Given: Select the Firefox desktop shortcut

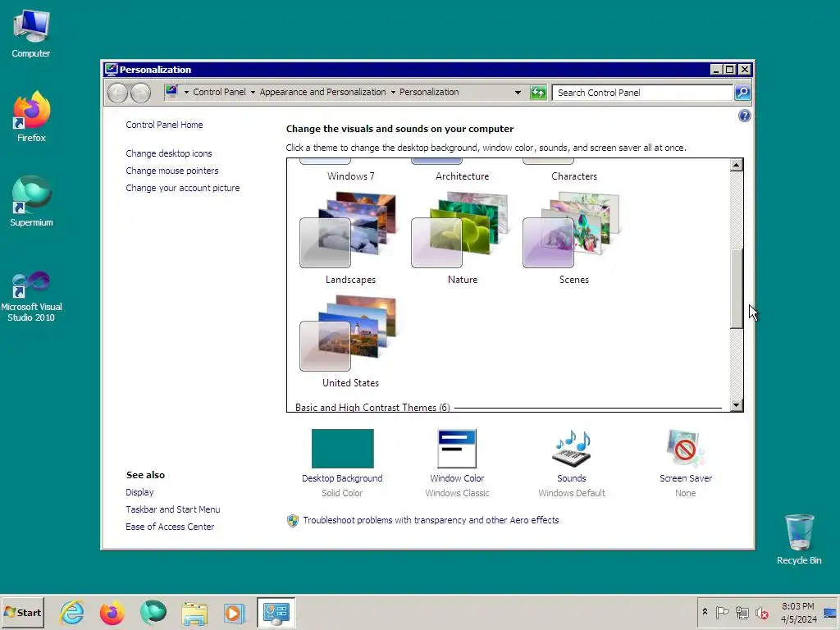Looking at the screenshot, I should coord(31,116).
